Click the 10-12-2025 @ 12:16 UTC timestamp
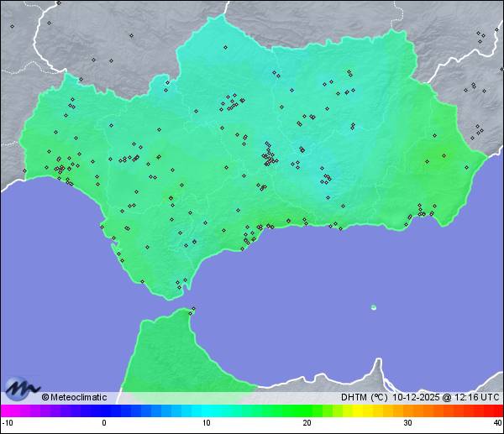The height and width of the screenshot is (434, 504). (x=445, y=397)
